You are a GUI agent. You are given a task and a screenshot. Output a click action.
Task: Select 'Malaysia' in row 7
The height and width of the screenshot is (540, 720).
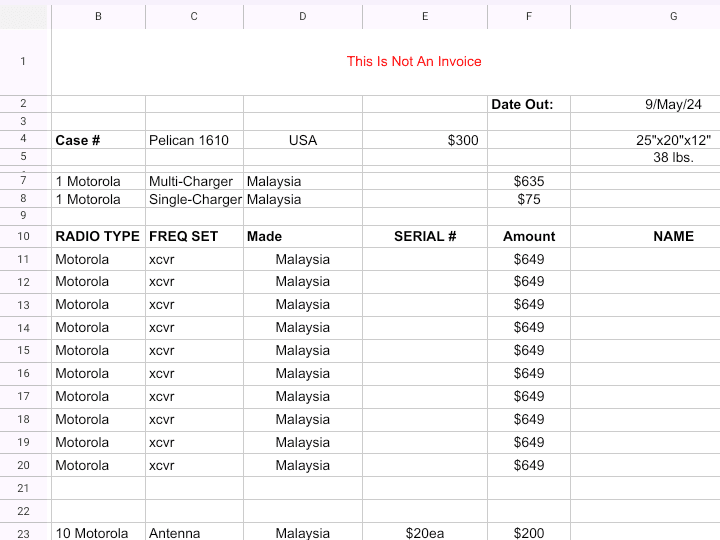click(x=303, y=181)
